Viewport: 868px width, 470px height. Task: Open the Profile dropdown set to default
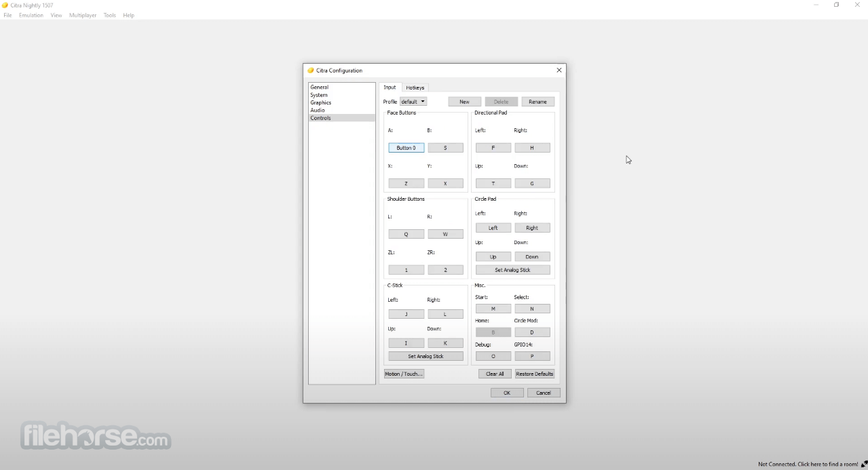click(x=413, y=102)
